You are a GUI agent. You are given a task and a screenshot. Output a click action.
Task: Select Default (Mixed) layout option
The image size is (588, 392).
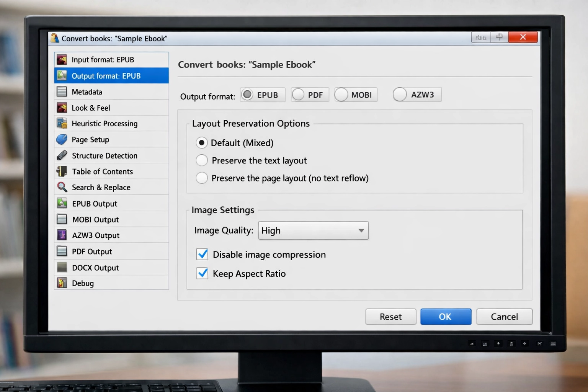click(202, 143)
